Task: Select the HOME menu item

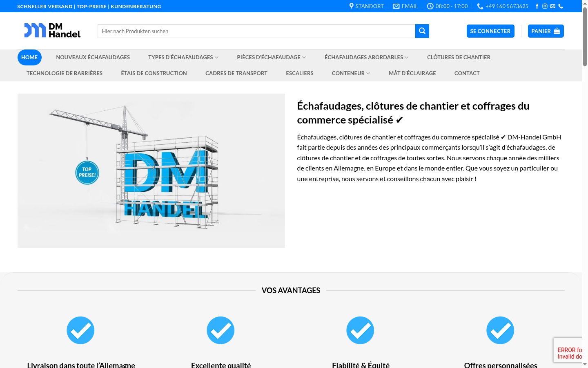Action: [x=29, y=57]
